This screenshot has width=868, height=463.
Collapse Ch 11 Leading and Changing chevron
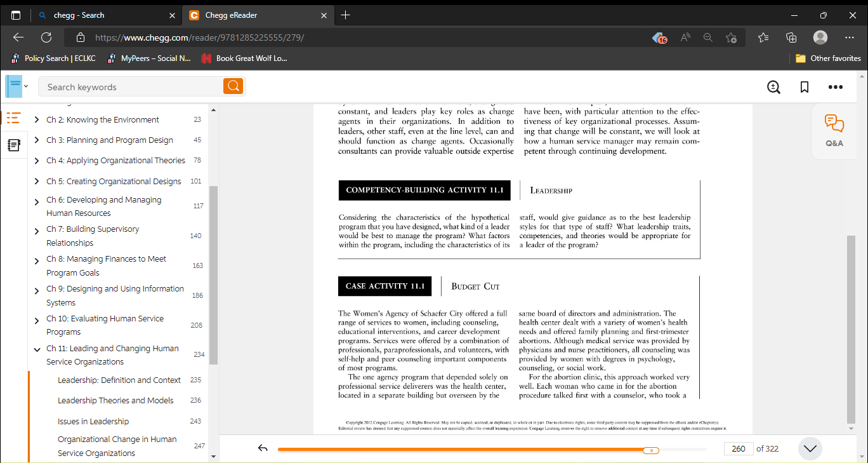click(x=37, y=349)
